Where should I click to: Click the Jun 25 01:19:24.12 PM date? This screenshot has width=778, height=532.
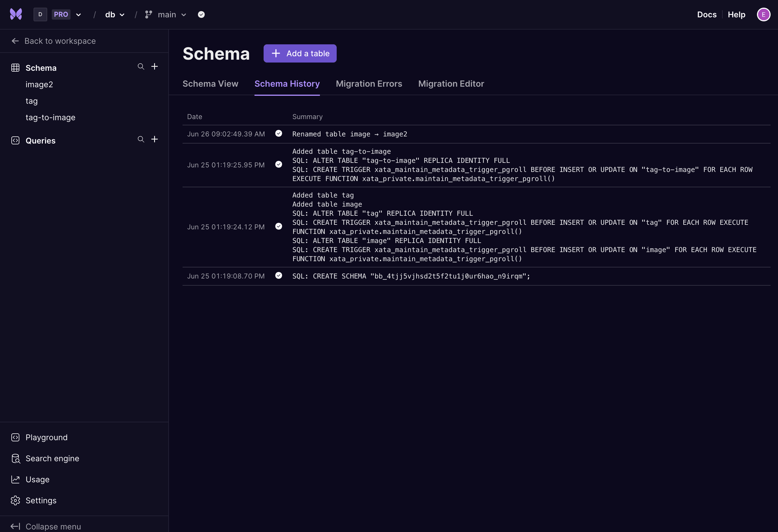pos(226,227)
